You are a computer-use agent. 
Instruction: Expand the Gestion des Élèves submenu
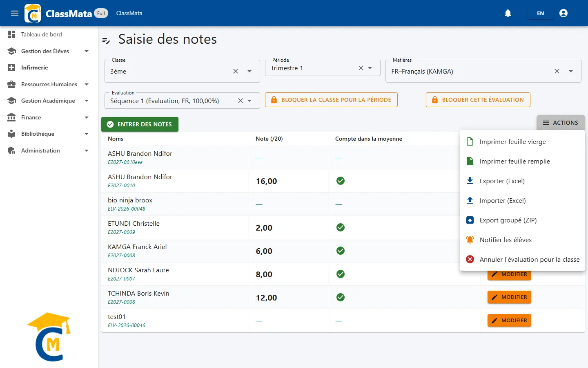click(x=87, y=51)
